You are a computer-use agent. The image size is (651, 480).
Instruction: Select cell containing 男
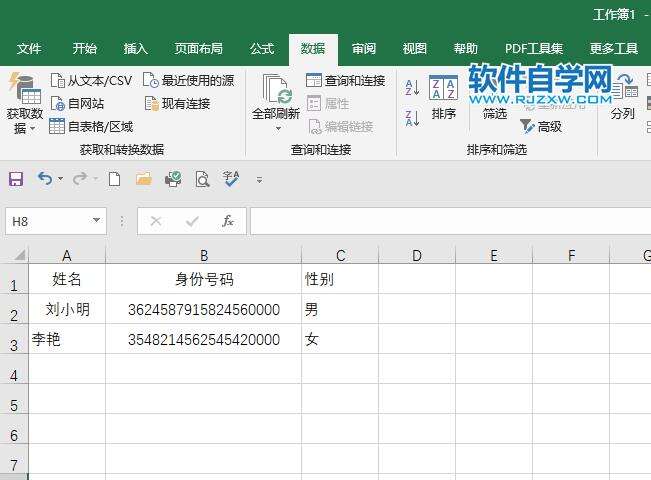point(340,309)
